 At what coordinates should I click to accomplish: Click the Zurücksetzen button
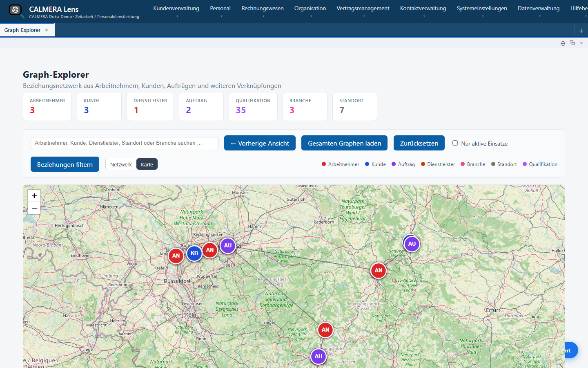click(419, 143)
